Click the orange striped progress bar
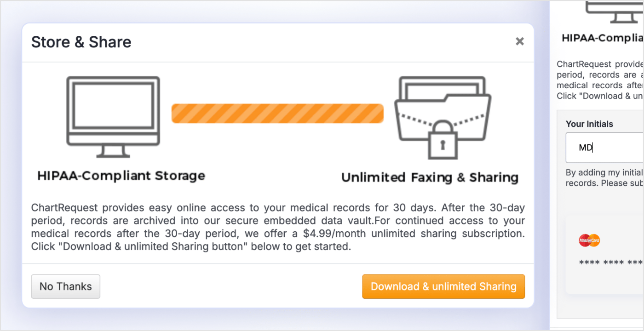The height and width of the screenshot is (331, 644). 277,114
